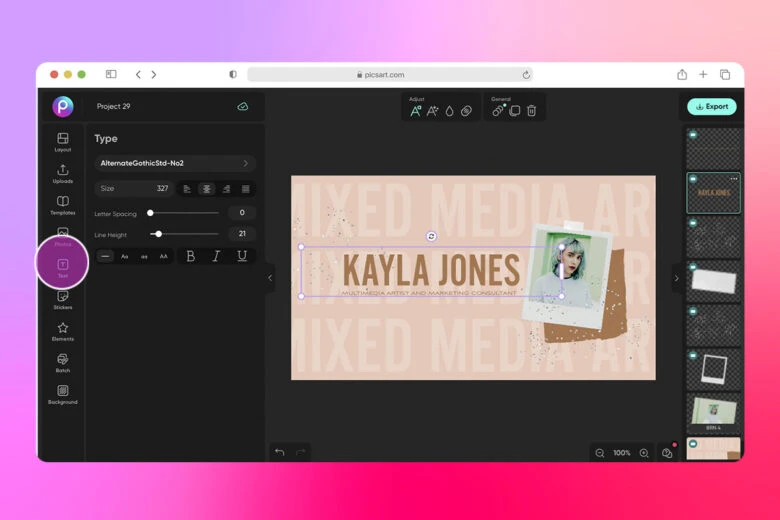Toggle bold text formatting
The width and height of the screenshot is (780, 520).
(x=191, y=256)
